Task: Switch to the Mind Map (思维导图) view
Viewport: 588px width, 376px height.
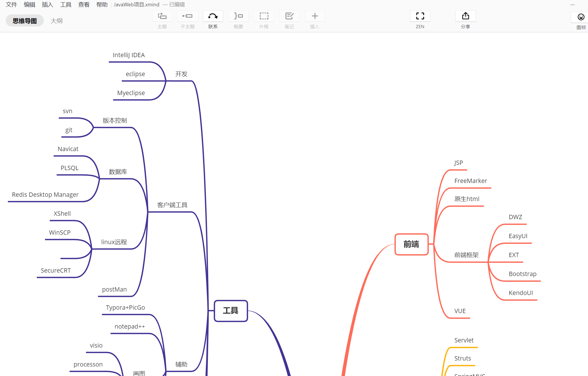Action: tap(25, 21)
